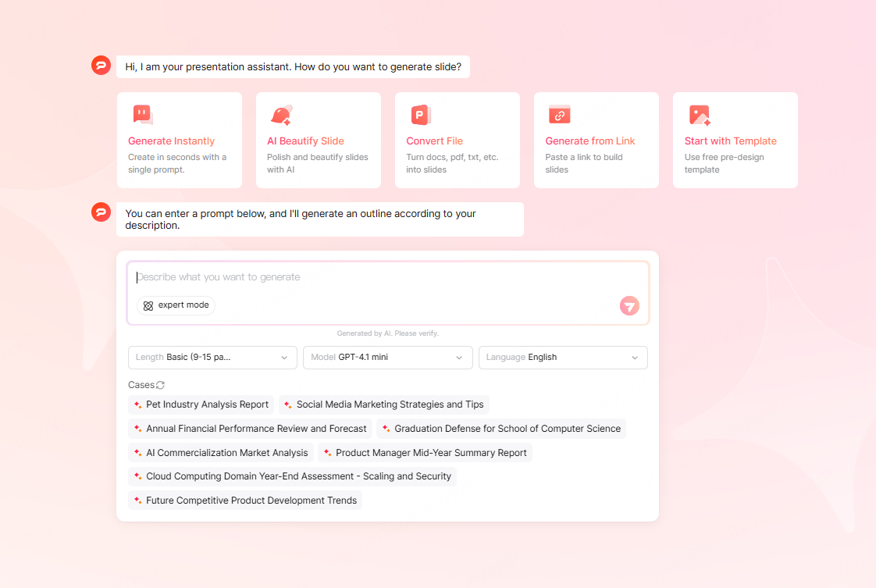This screenshot has width=876, height=588.
Task: Click the Graduation Defense case suggestion
Action: [500, 428]
